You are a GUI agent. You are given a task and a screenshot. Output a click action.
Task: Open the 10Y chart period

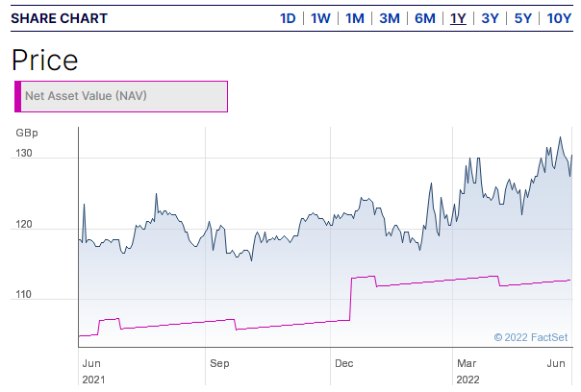click(559, 18)
